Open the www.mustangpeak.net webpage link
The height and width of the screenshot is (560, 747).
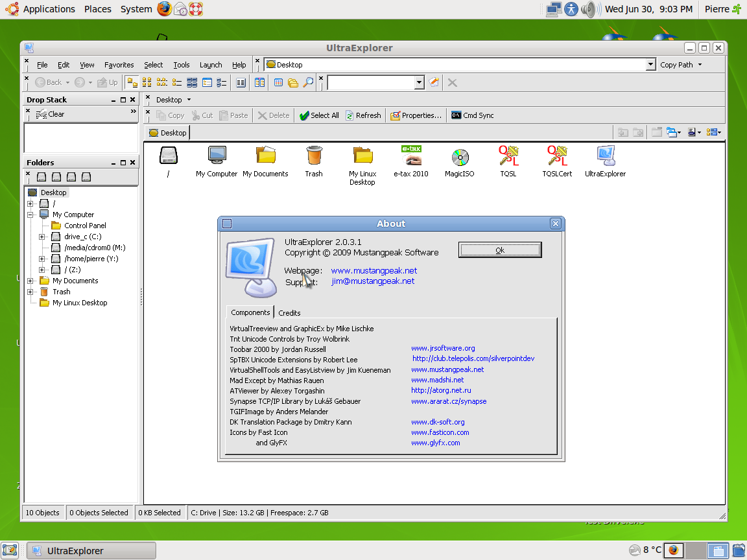373,270
